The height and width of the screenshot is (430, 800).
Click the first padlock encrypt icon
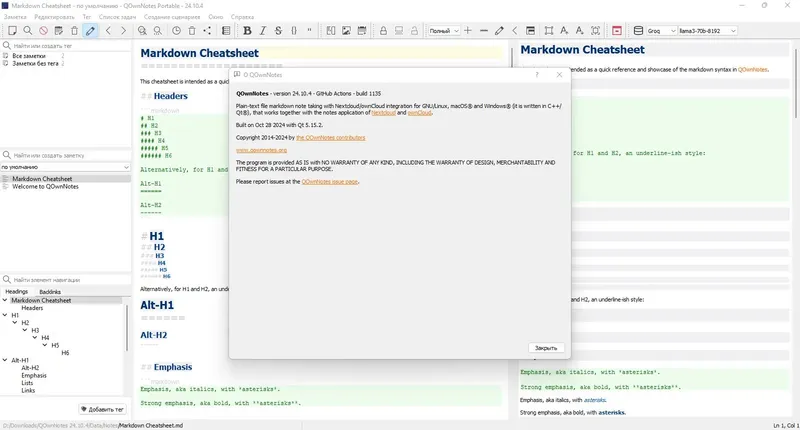coord(383,31)
